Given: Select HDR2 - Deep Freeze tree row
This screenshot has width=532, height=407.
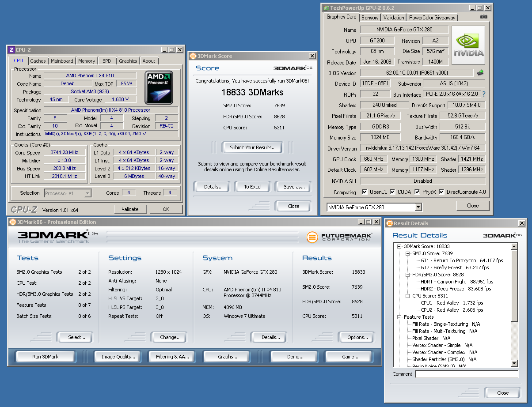Looking at the screenshot, I should click(456, 289).
